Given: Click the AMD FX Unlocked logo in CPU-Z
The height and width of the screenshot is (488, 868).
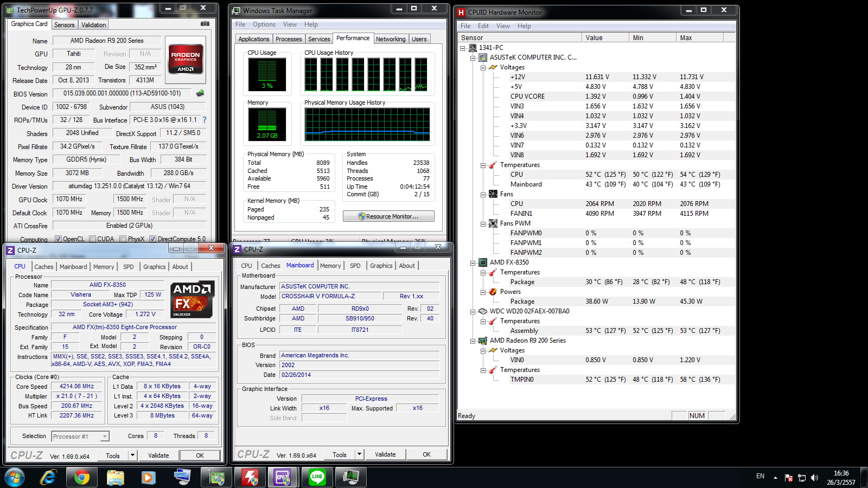Looking at the screenshot, I should [x=193, y=299].
